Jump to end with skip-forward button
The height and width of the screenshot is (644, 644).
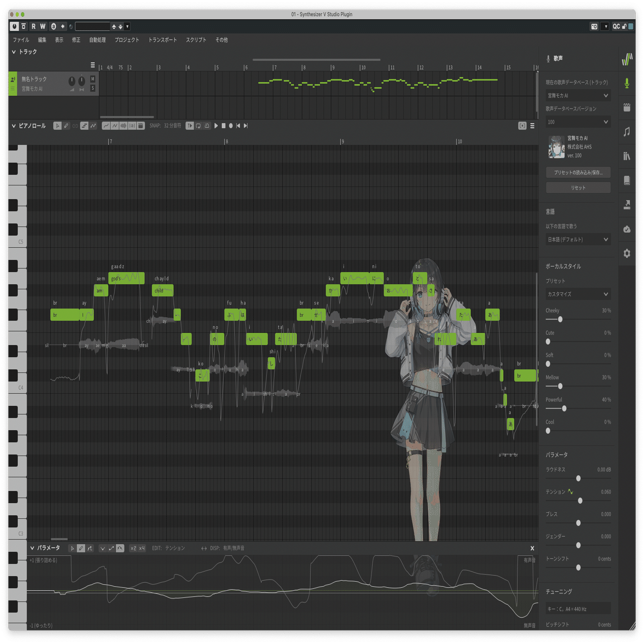246,126
